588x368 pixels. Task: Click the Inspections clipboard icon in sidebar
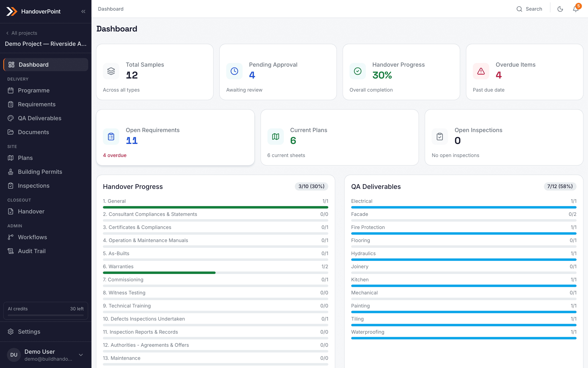pos(11,186)
